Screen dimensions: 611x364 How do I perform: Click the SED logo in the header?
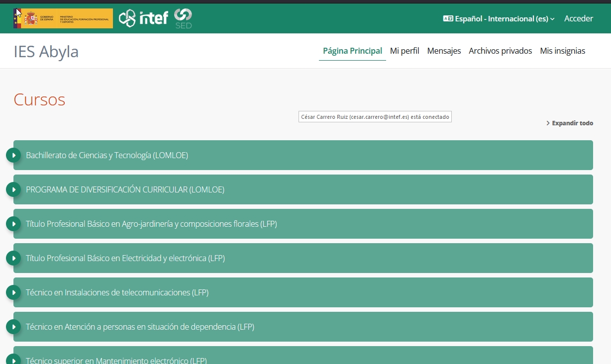[183, 18]
